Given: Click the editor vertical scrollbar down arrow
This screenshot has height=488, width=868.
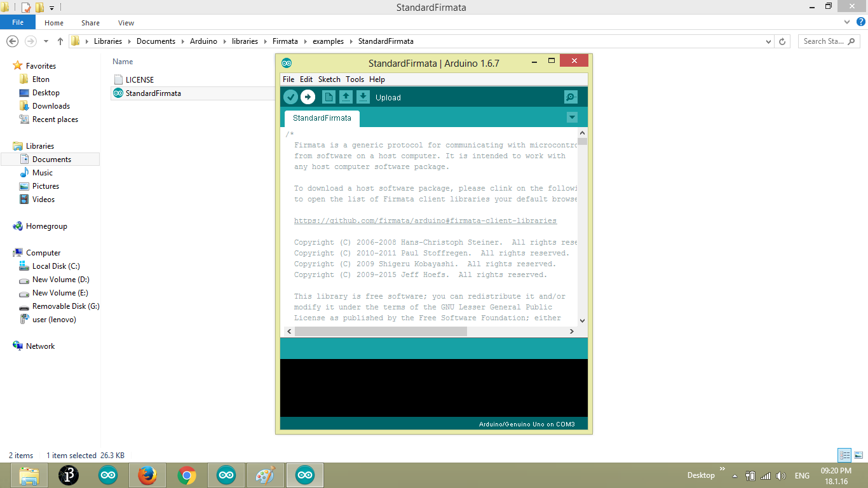Looking at the screenshot, I should tap(582, 322).
